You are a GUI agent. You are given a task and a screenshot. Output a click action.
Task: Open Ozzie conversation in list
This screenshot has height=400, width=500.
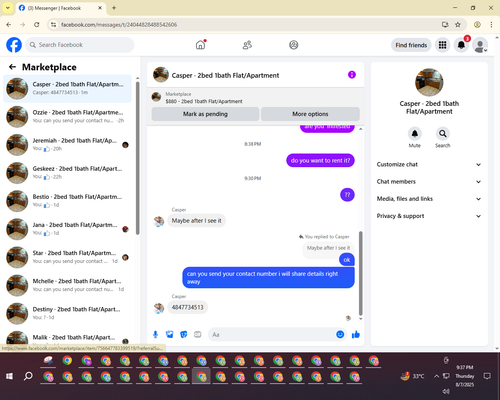pos(67,117)
